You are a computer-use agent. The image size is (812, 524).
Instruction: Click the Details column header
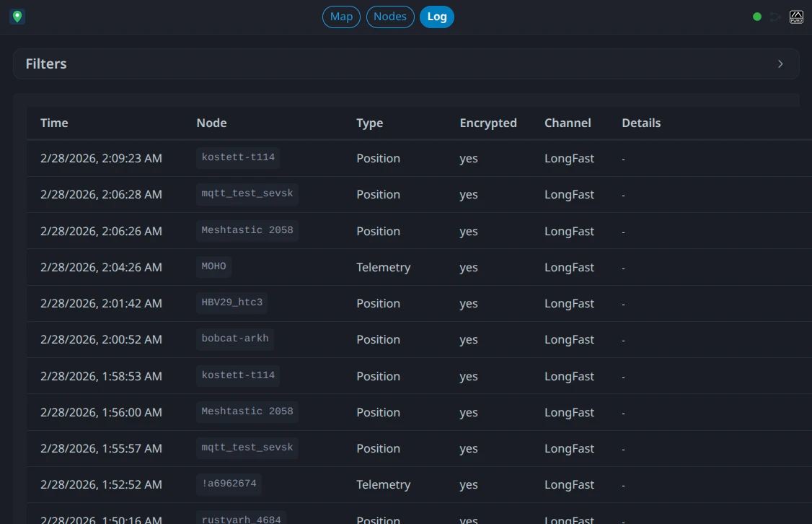pyautogui.click(x=641, y=123)
